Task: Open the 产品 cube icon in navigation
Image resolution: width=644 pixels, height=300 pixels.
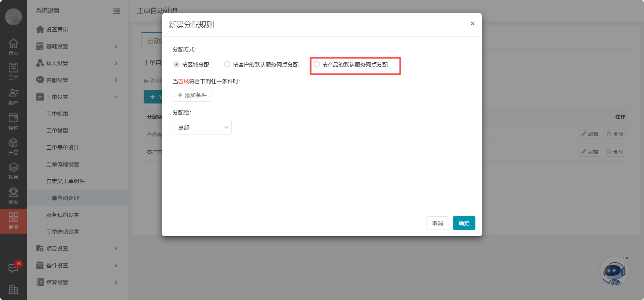Action: (x=13, y=146)
